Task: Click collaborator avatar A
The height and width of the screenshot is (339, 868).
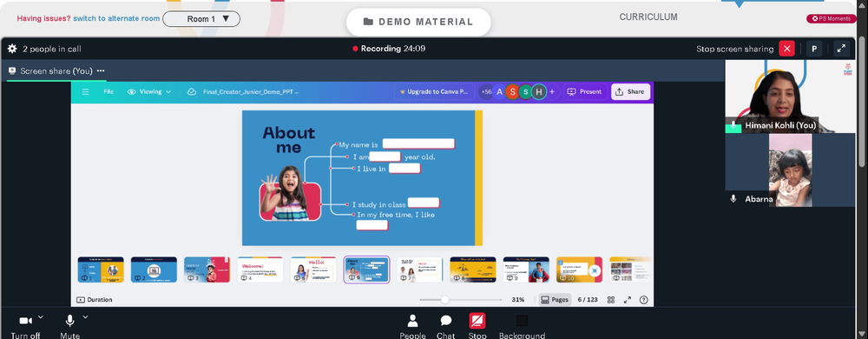Action: 500,92
